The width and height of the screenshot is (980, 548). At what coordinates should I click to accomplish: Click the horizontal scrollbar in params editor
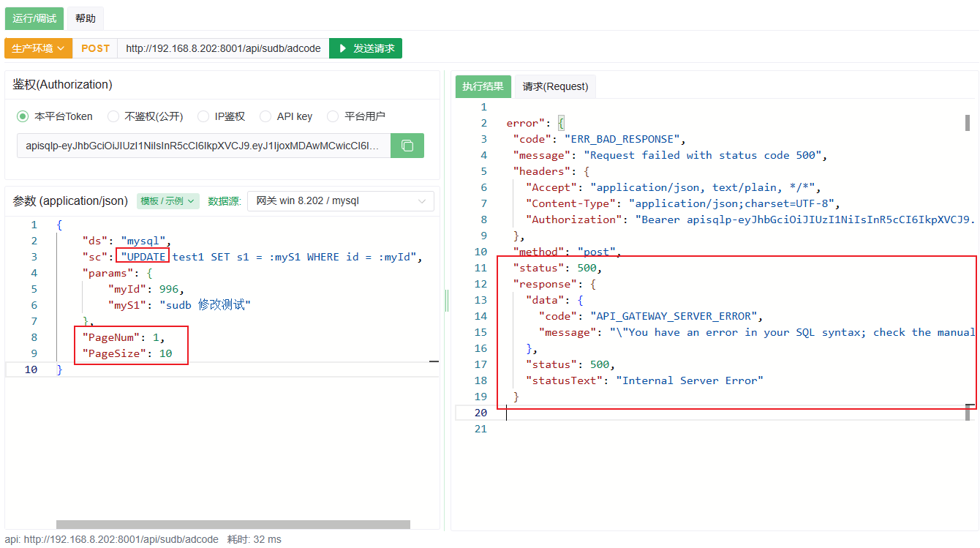[233, 524]
